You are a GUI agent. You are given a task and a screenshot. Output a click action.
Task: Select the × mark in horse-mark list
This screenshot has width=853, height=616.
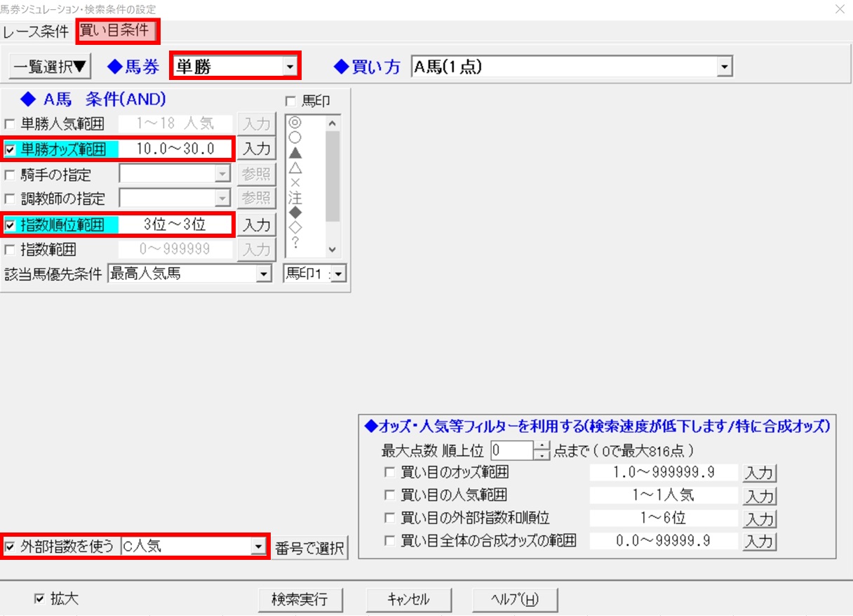pos(295,183)
